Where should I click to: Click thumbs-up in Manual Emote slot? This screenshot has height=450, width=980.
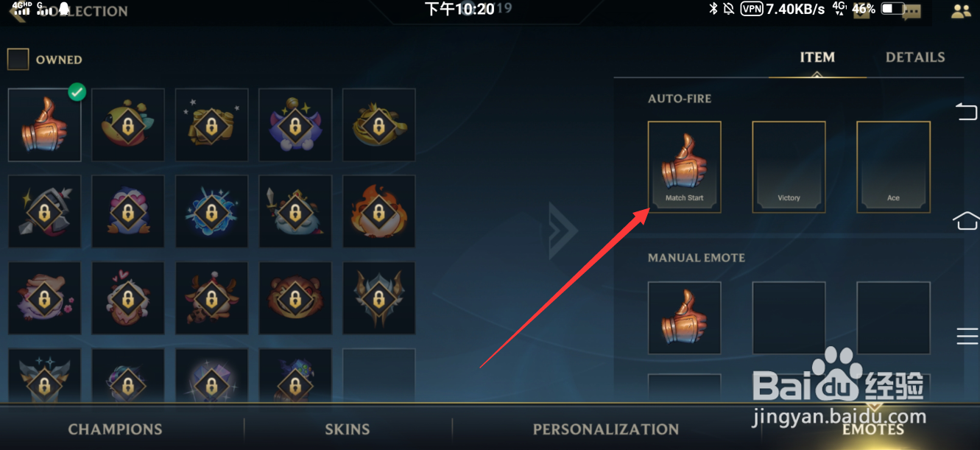(685, 318)
